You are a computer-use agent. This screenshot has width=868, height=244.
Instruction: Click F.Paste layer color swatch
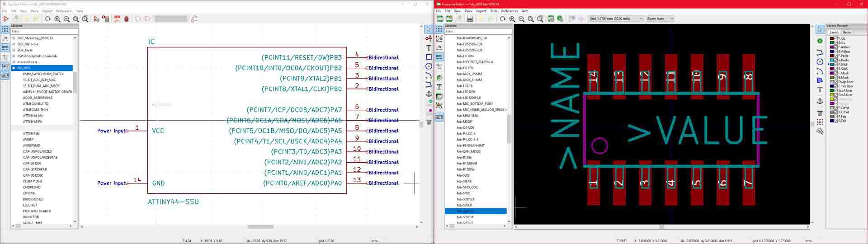(832, 56)
